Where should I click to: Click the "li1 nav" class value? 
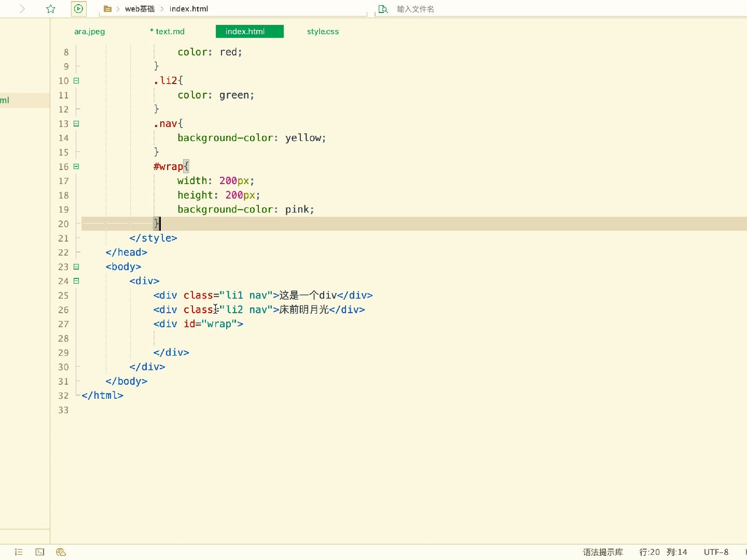point(246,295)
